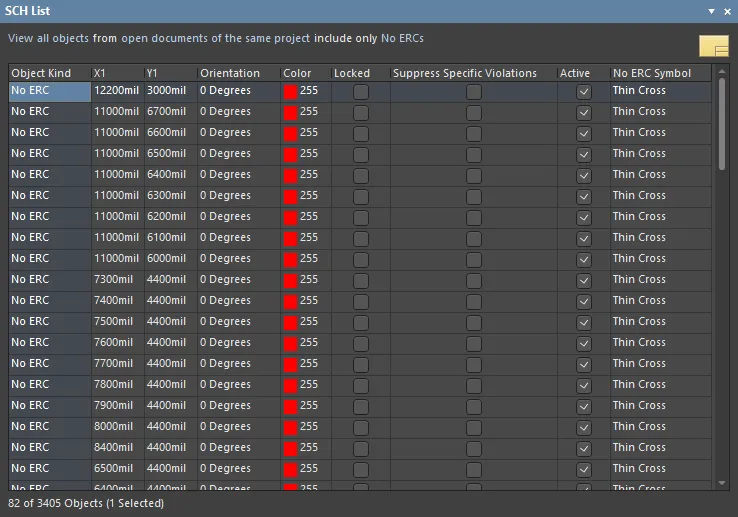
Task: Uncheck Active for row Y1 6500mil
Action: click(x=584, y=154)
